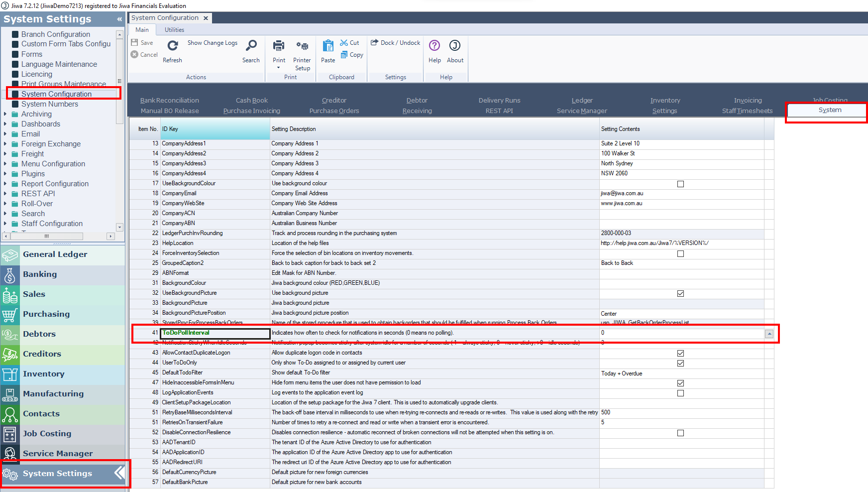
Task: Open the General Ledger module
Action: click(55, 254)
